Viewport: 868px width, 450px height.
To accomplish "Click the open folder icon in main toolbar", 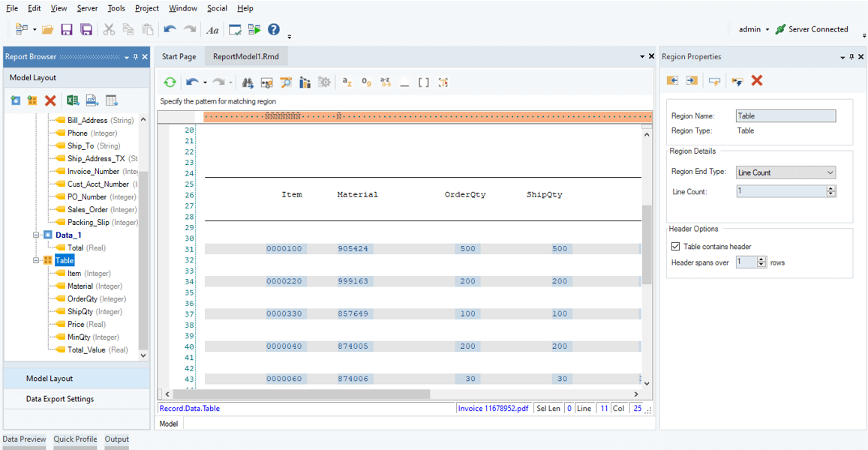I will (47, 30).
